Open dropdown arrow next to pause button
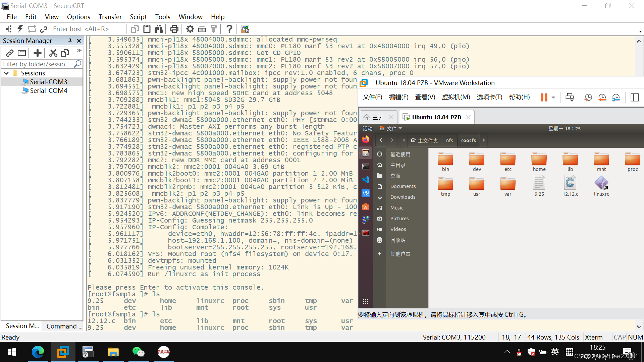This screenshot has height=362, width=644. pyautogui.click(x=553, y=97)
